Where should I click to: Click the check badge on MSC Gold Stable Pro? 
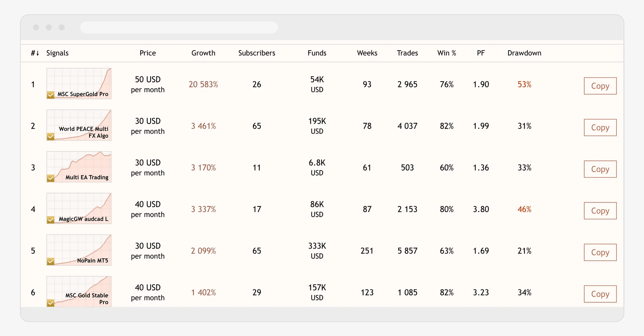click(50, 303)
